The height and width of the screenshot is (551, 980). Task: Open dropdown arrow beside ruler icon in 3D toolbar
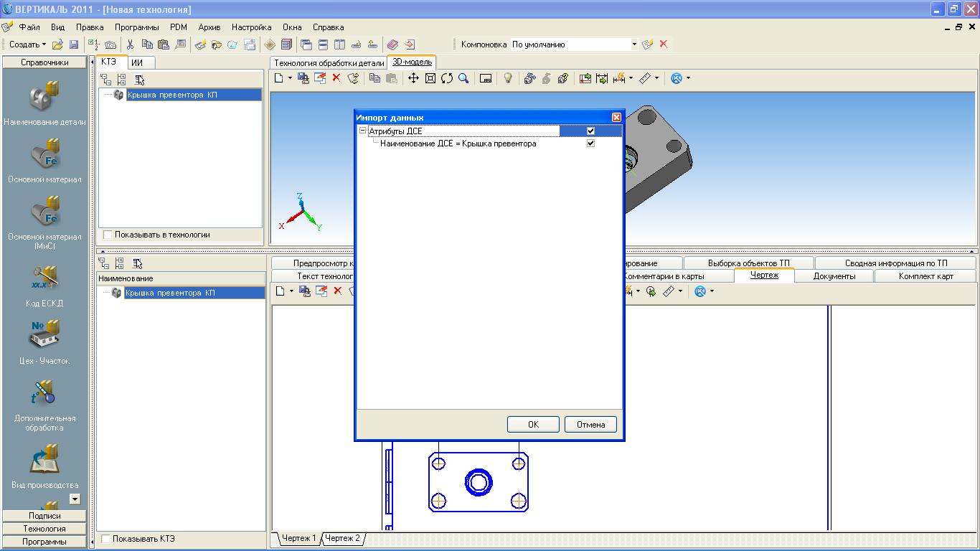click(x=656, y=78)
